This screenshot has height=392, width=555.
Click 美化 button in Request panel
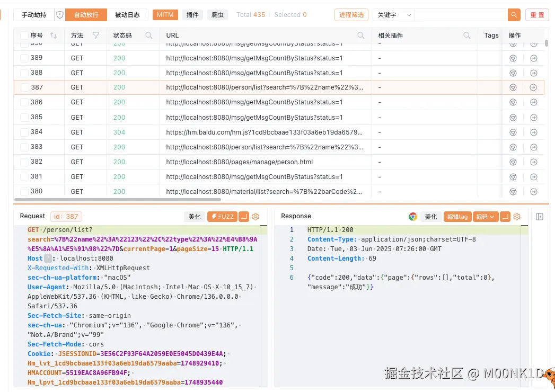pyautogui.click(x=195, y=217)
